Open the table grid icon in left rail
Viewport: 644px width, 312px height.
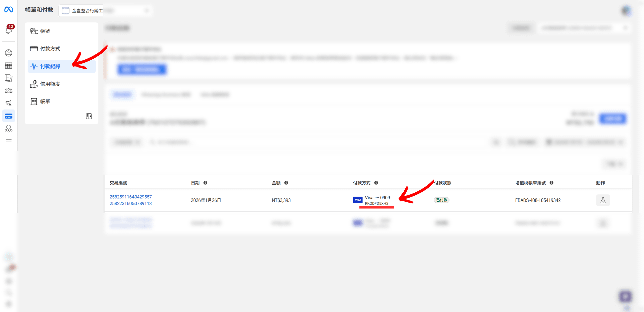pyautogui.click(x=9, y=65)
